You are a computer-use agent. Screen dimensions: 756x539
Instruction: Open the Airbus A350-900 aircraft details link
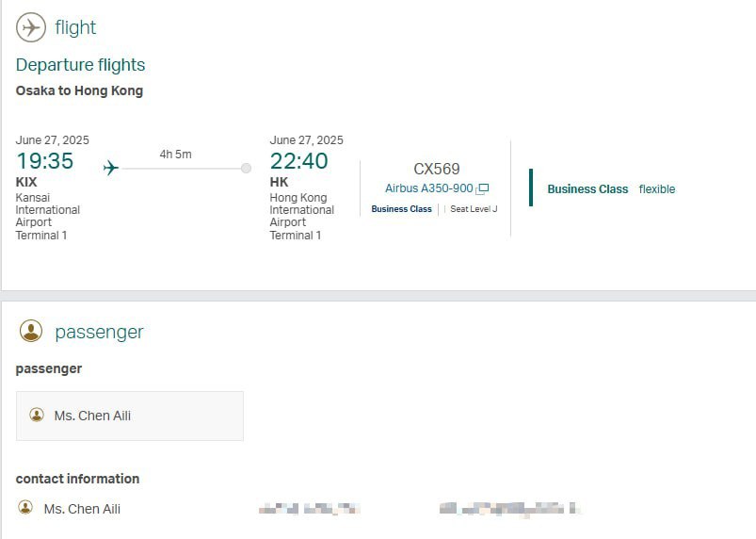pyautogui.click(x=429, y=188)
